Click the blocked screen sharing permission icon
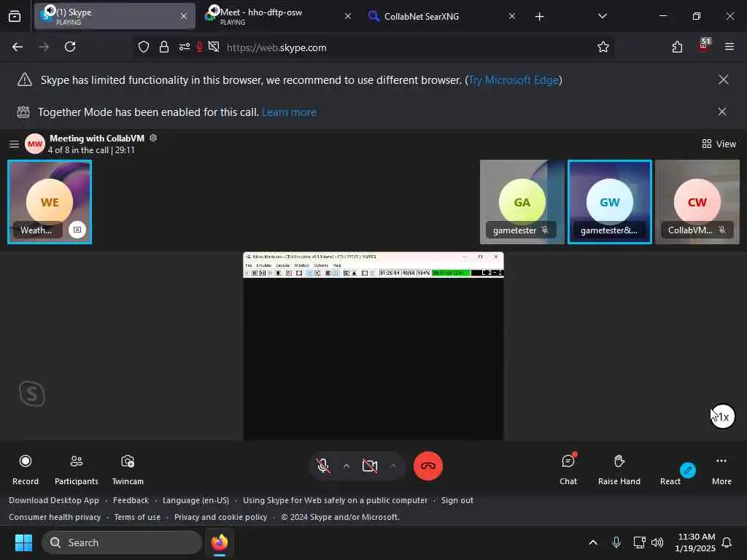Screen dimensions: 747x560 click(214, 47)
